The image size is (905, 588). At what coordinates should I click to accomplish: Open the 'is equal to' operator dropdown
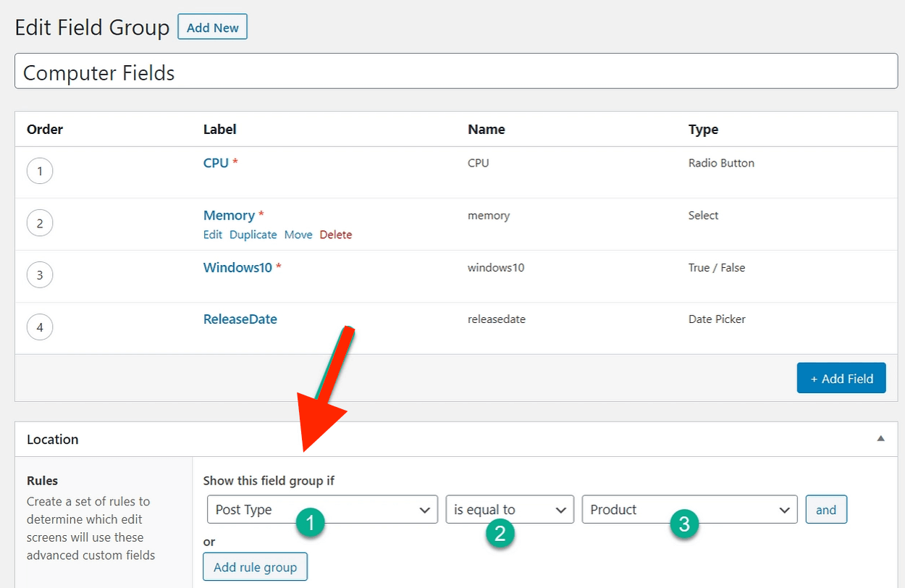click(509, 510)
